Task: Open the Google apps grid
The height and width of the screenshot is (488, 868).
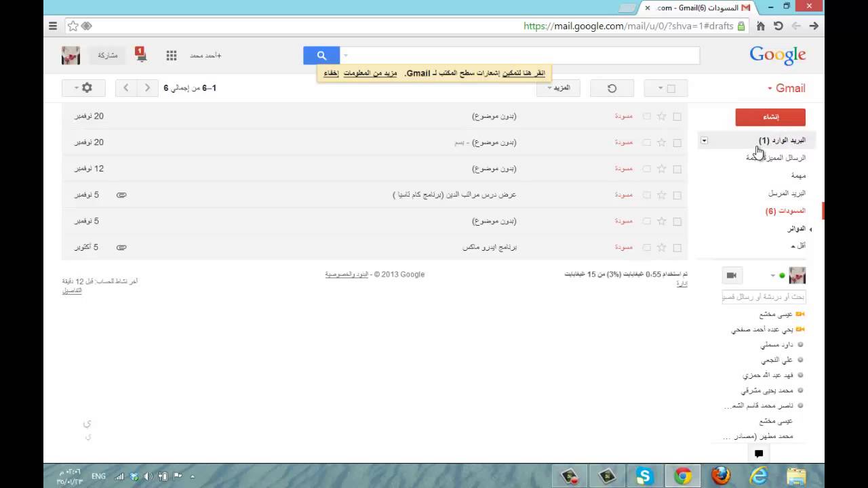Action: [172, 56]
